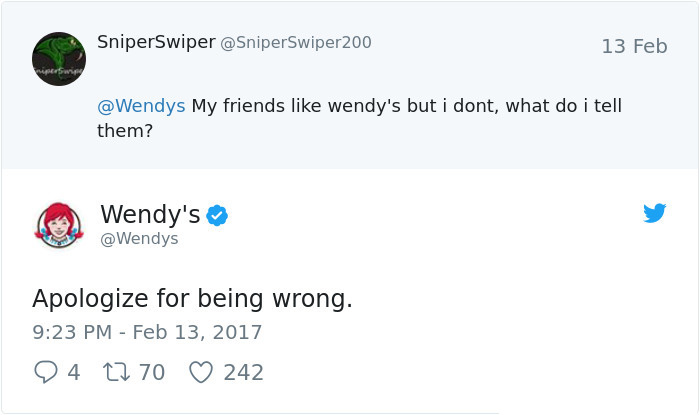Open the 9:23 PM - Feb 13, 2017 timestamp
Screen dimensions: 700x415
pyautogui.click(x=147, y=332)
